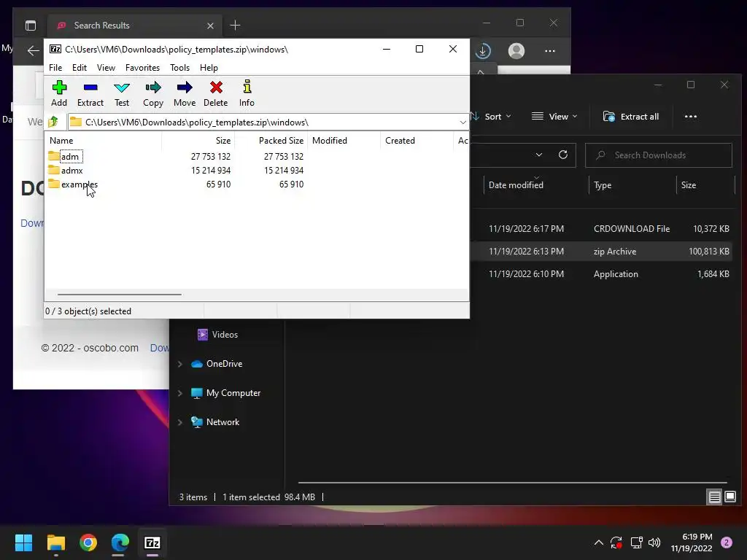
Task: Close the Search Results browser tab
Action: [x=210, y=26]
